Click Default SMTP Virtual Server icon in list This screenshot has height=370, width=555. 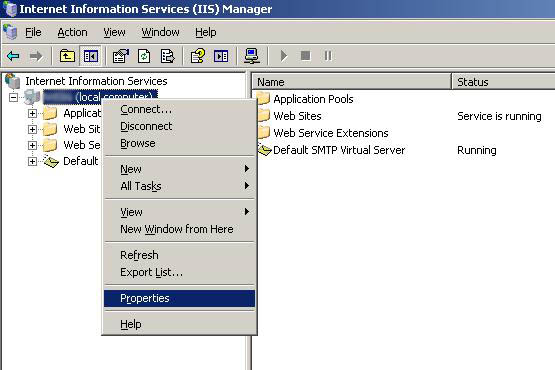(264, 150)
